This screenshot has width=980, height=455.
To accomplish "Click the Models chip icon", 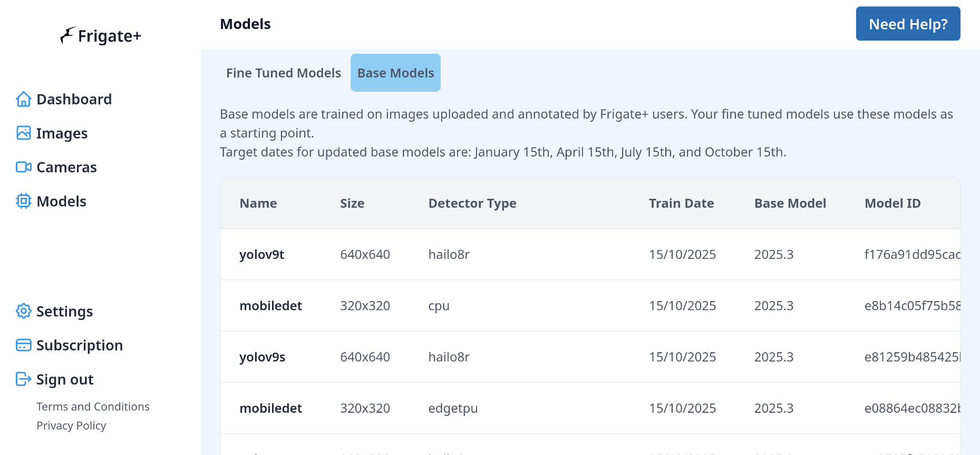I will [24, 201].
